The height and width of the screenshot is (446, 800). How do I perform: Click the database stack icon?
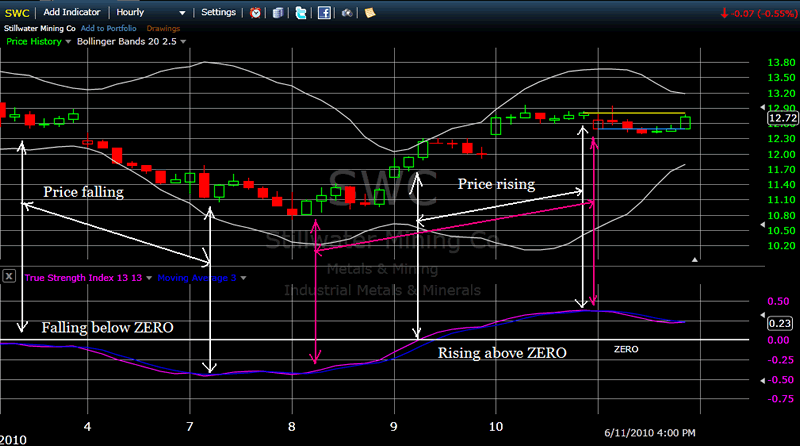click(x=278, y=13)
